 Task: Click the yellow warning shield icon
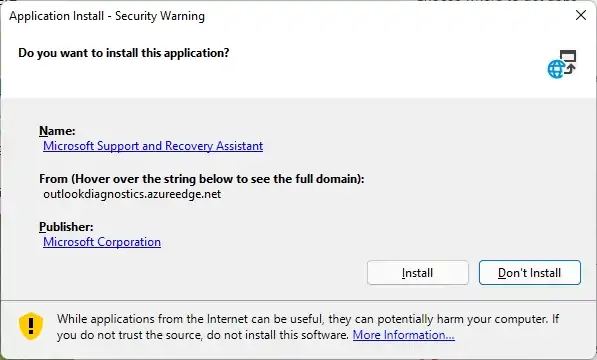(x=31, y=326)
